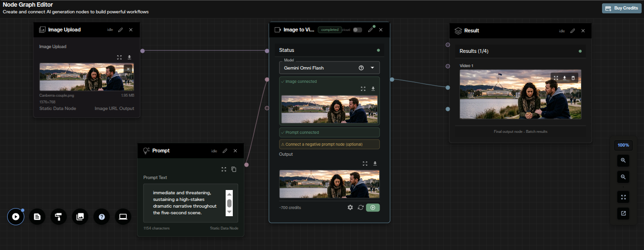This screenshot has height=250, width=644.
Task: Click the Canberra-couple.png file name
Action: [x=57, y=95]
